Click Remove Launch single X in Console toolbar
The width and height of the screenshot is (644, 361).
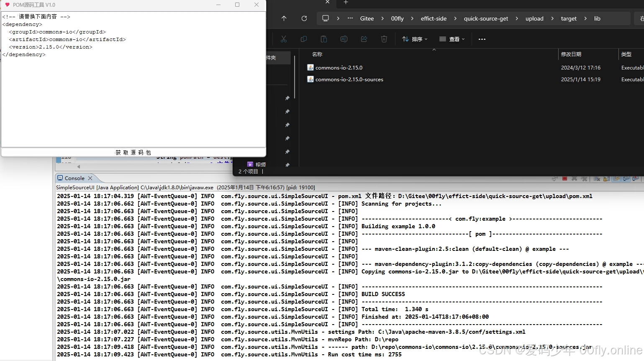pyautogui.click(x=574, y=178)
